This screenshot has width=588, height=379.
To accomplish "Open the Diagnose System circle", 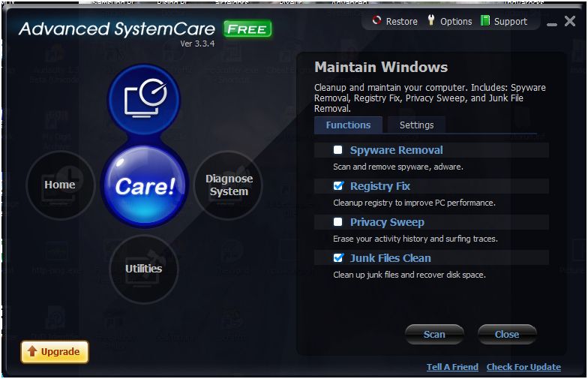I will click(x=228, y=185).
